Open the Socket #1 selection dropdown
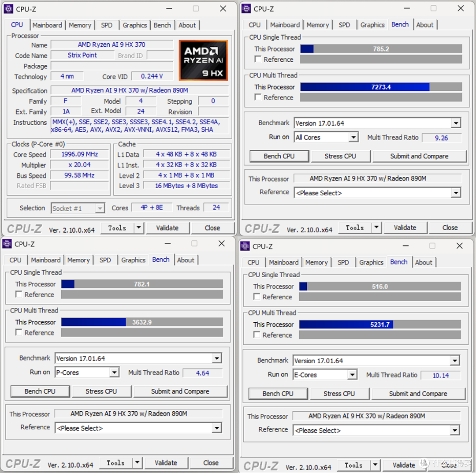 100,208
